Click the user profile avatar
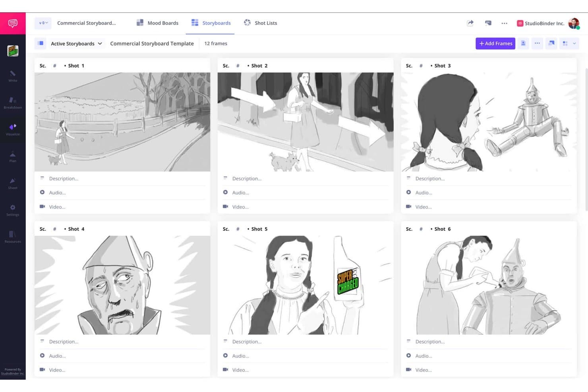 (x=574, y=23)
